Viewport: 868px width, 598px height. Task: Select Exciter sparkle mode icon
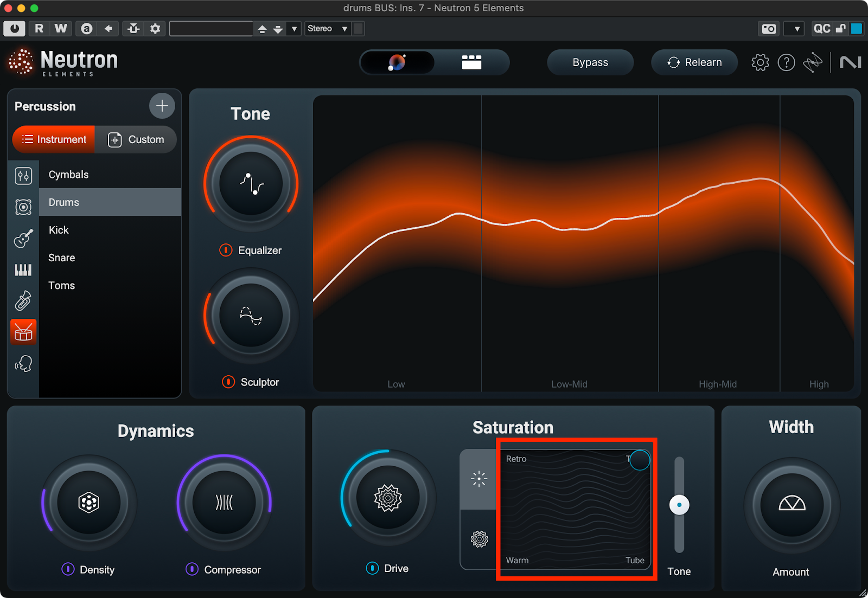coord(478,479)
